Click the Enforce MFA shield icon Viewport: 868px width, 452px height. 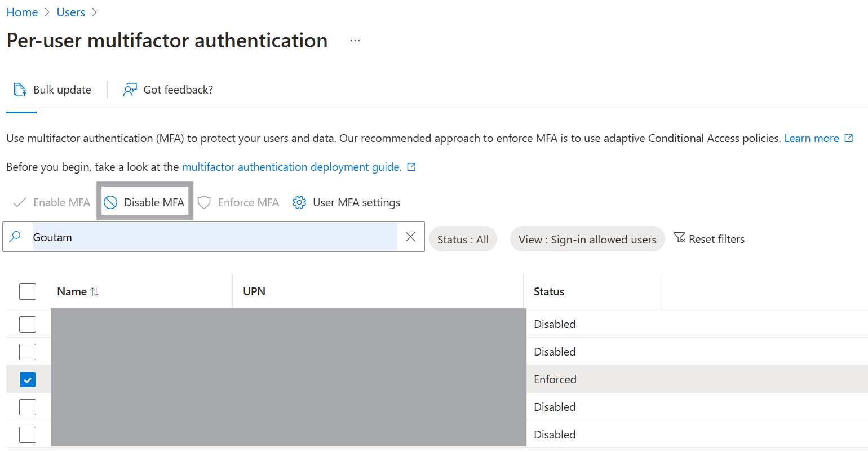[x=204, y=202]
